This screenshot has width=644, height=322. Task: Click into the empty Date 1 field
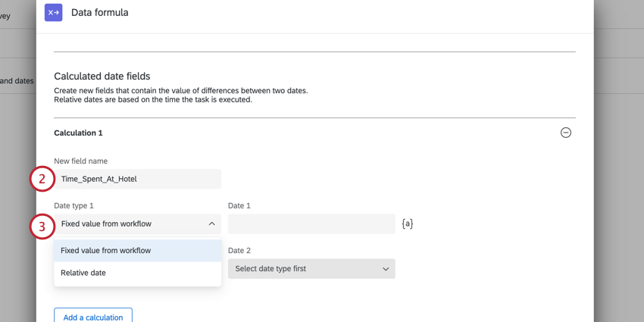(311, 224)
